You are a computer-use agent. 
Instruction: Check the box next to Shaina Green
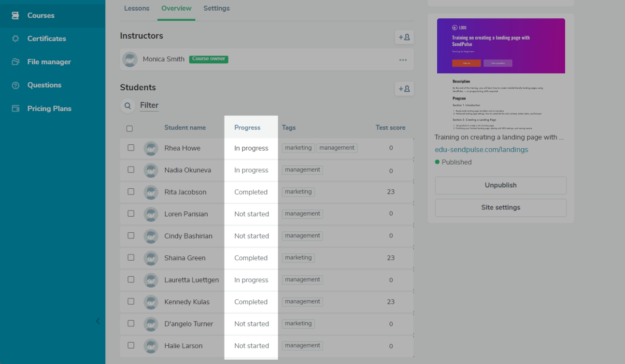click(131, 258)
